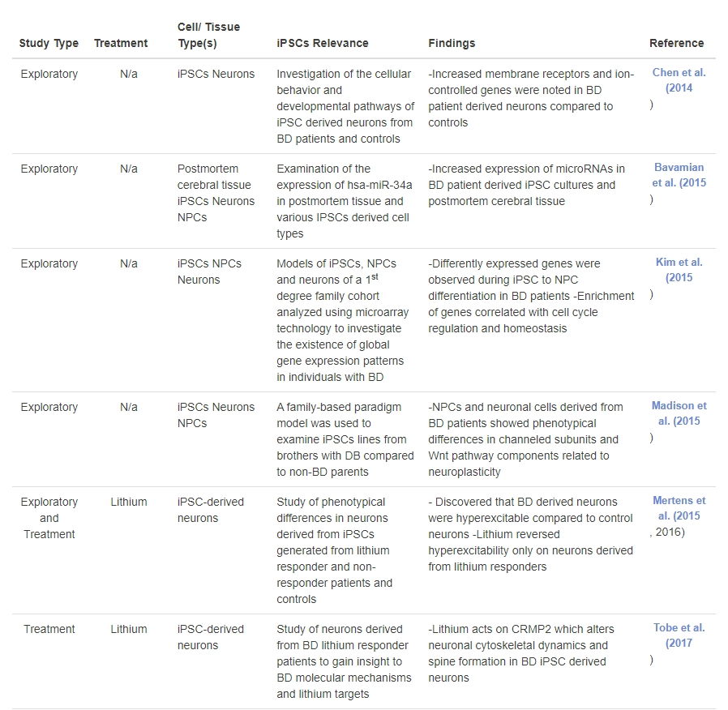
Task: Select the 'microarray technology' relevance cell
Action: pos(345,320)
